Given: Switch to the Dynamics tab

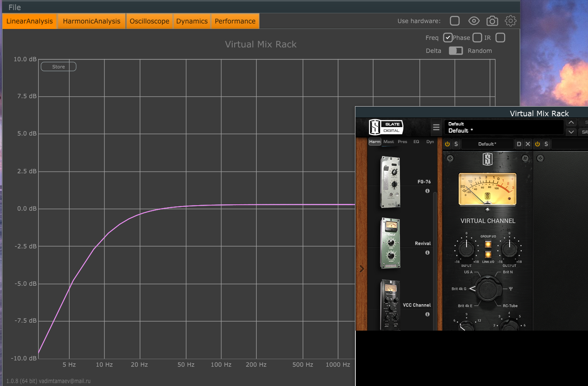Looking at the screenshot, I should pyautogui.click(x=192, y=21).
